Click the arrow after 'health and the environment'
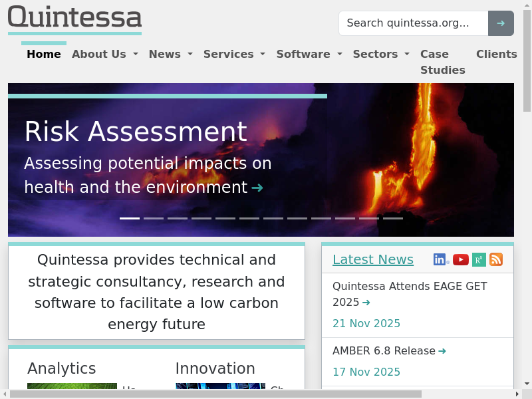Image resolution: width=532 pixels, height=399 pixels. pos(257,188)
